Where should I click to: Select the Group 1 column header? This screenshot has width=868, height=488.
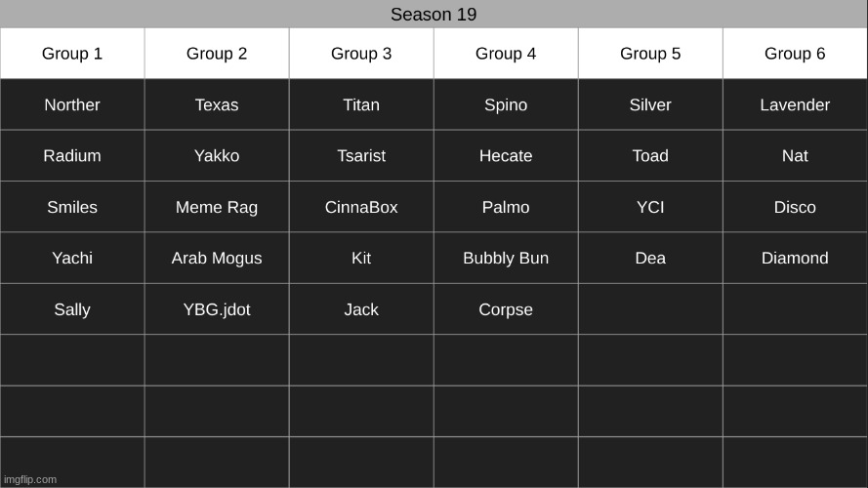pyautogui.click(x=72, y=54)
